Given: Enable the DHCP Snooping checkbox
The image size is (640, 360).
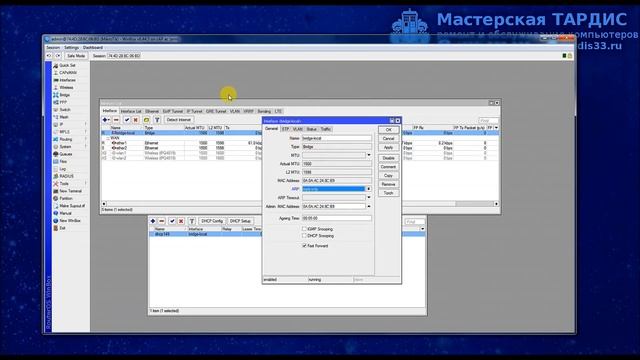Looking at the screenshot, I should point(304,236).
